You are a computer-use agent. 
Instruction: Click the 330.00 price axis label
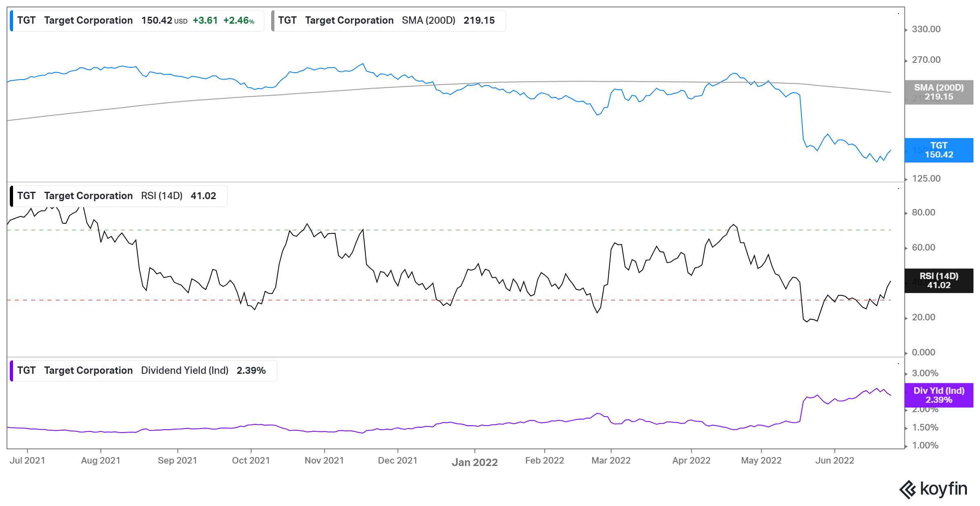pos(926,29)
